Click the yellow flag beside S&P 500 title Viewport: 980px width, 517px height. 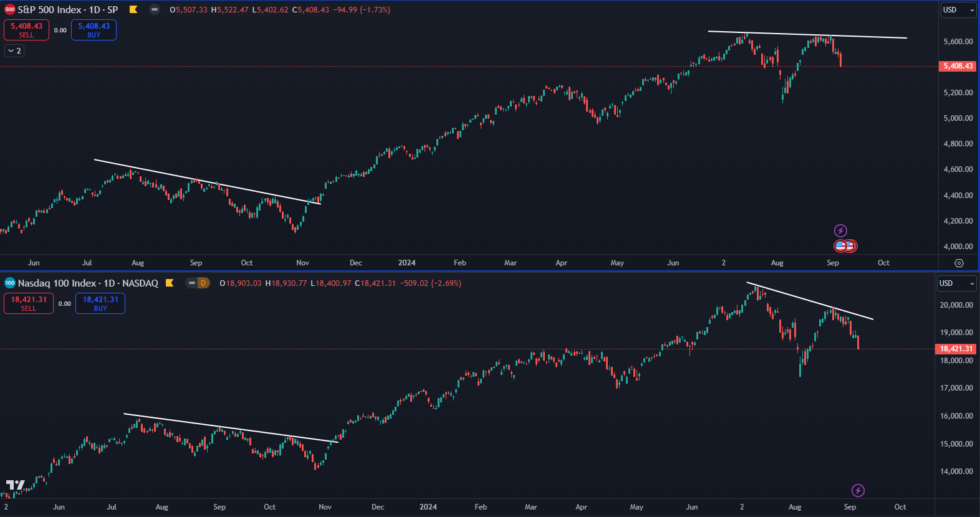click(133, 9)
